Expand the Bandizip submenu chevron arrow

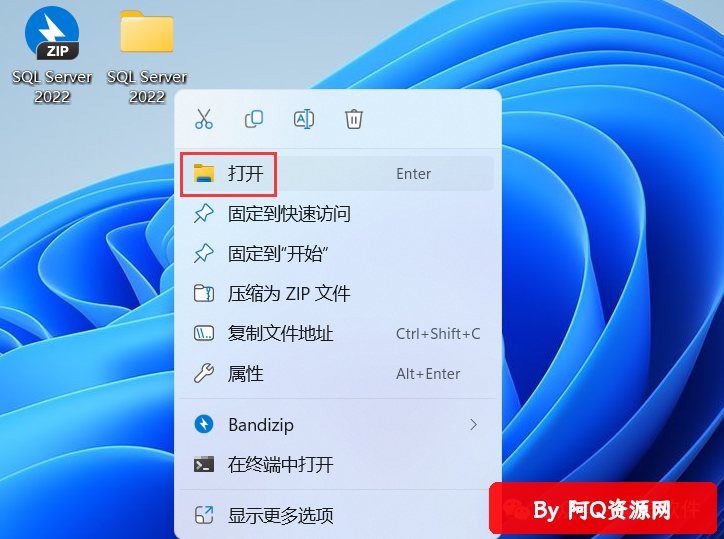click(x=473, y=424)
